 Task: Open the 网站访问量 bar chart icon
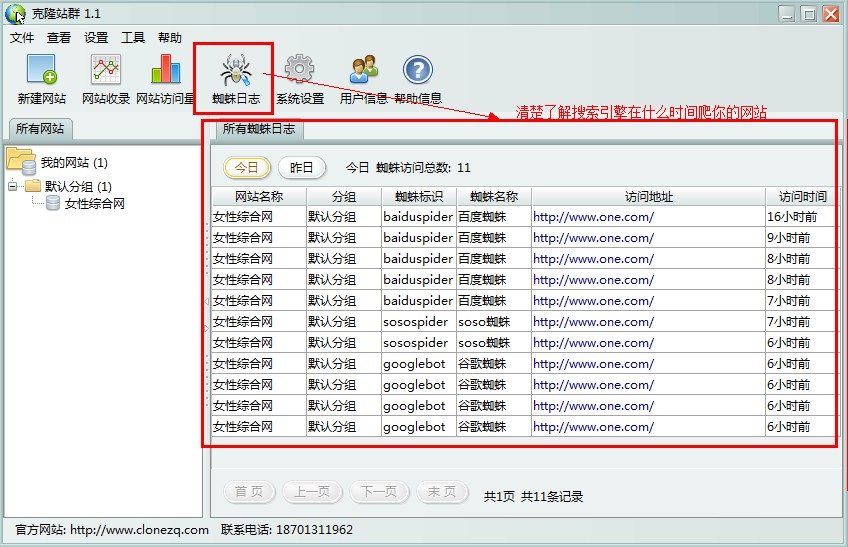(x=165, y=69)
